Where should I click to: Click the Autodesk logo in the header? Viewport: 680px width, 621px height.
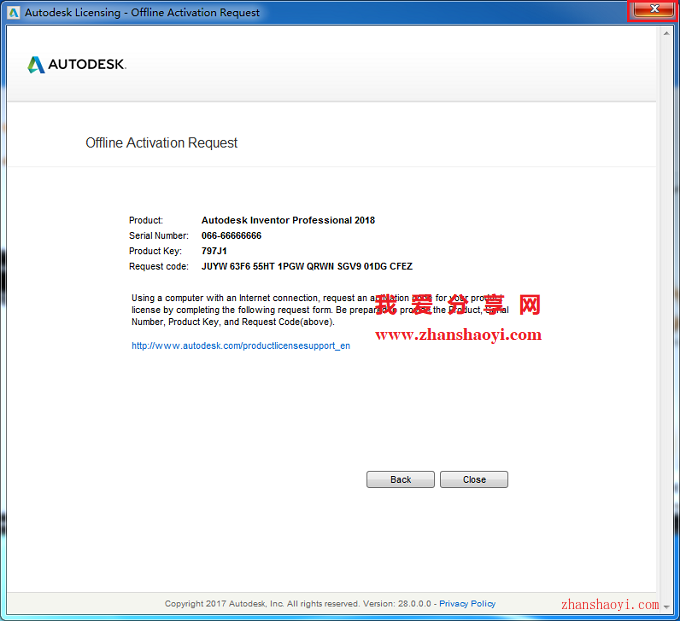pyautogui.click(x=77, y=65)
